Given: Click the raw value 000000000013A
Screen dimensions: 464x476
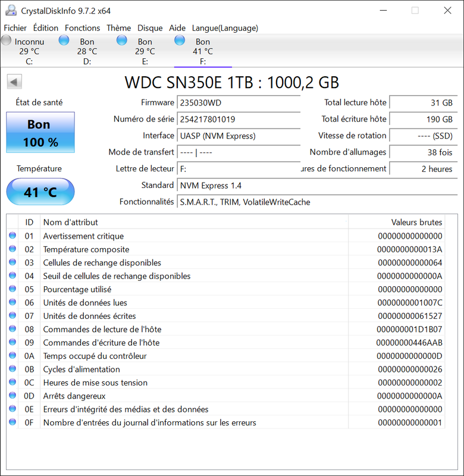Looking at the screenshot, I should (x=409, y=249).
